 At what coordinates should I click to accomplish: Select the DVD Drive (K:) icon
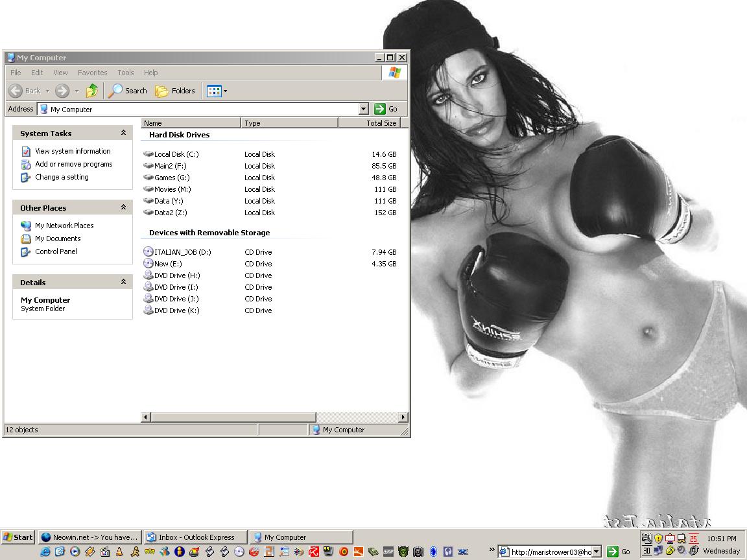click(148, 310)
